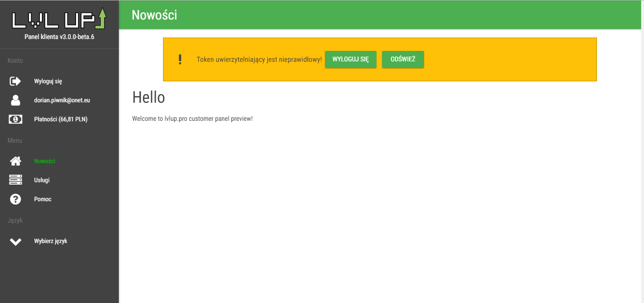Image resolution: width=644 pixels, height=303 pixels.
Task: Click the server stack icon for Usługi
Action: point(16,180)
